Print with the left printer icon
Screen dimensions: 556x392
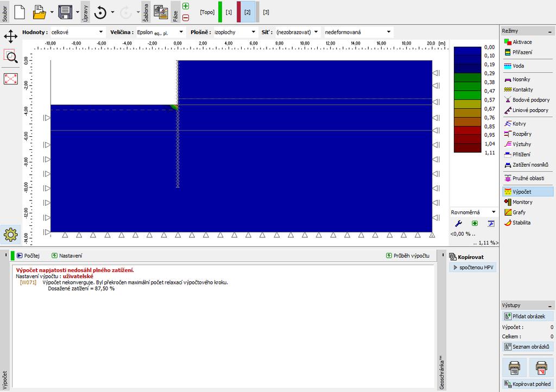(515, 368)
